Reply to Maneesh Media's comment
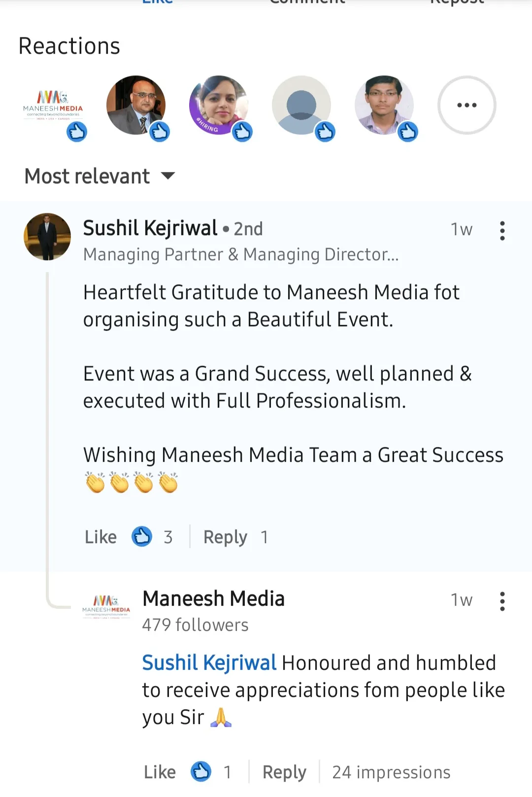 284,772
